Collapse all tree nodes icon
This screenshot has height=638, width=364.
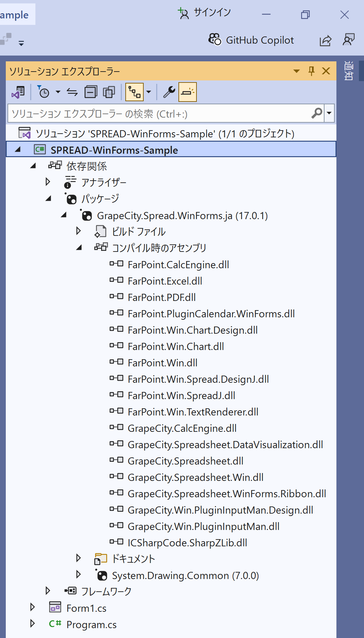point(91,92)
